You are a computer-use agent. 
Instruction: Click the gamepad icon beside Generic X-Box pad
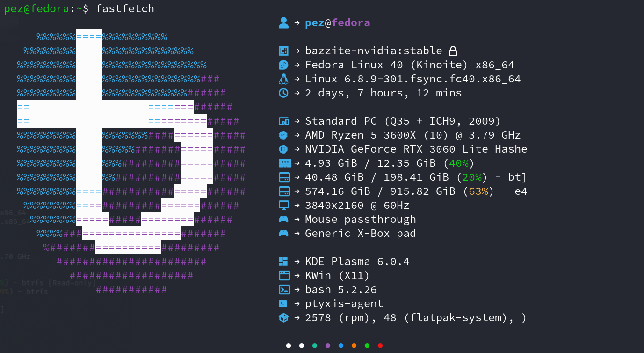pyautogui.click(x=284, y=233)
